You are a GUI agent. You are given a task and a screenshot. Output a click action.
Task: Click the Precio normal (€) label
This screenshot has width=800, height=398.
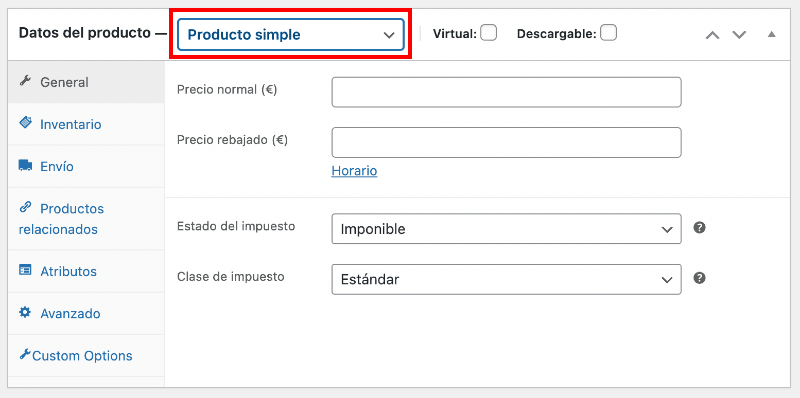(227, 89)
